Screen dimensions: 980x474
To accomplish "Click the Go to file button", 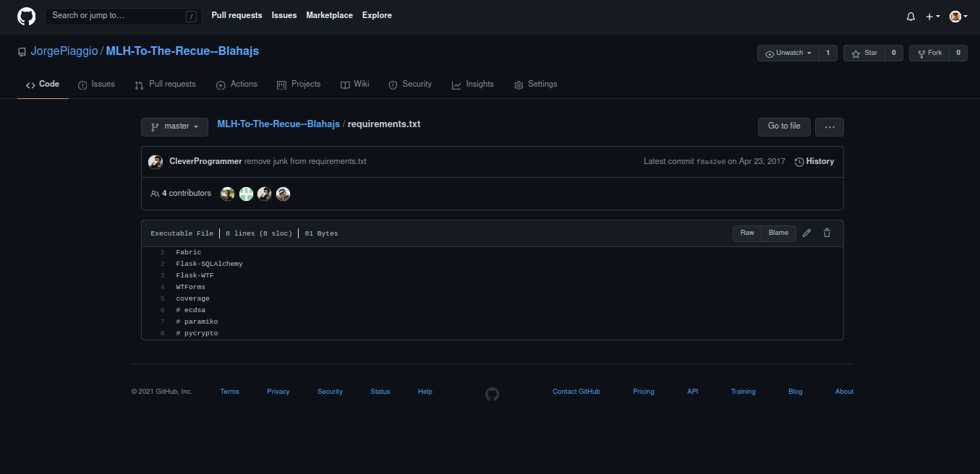I will (x=784, y=126).
